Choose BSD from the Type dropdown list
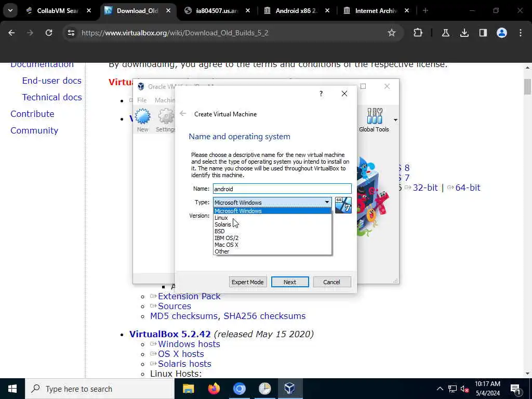The height and width of the screenshot is (399, 532). pos(272,231)
